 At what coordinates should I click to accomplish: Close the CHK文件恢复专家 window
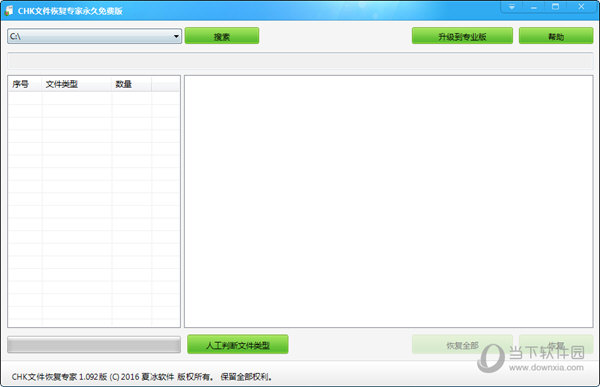pyautogui.click(x=581, y=7)
